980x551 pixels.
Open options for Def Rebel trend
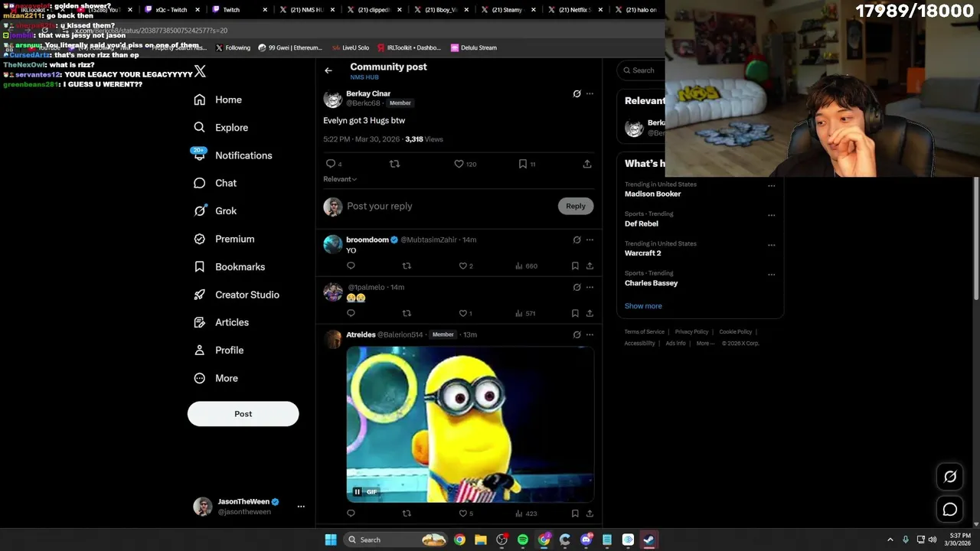(x=771, y=215)
